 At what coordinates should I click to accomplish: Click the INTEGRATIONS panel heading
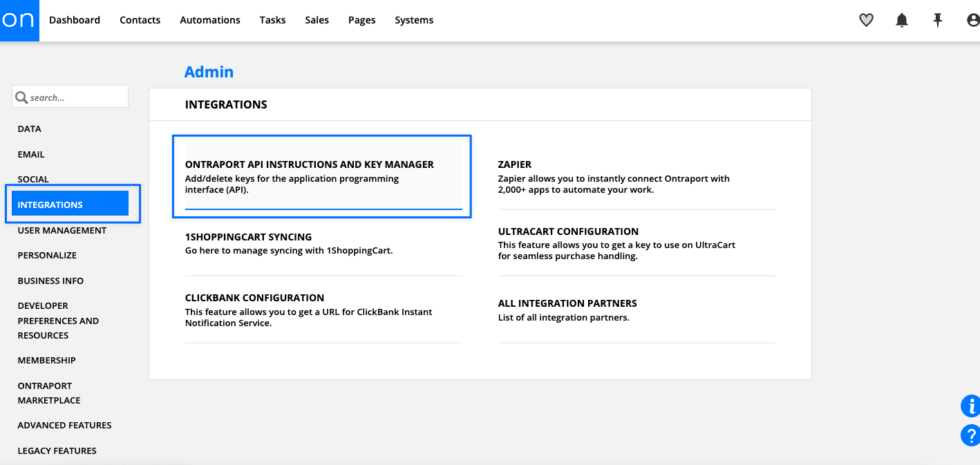point(226,104)
